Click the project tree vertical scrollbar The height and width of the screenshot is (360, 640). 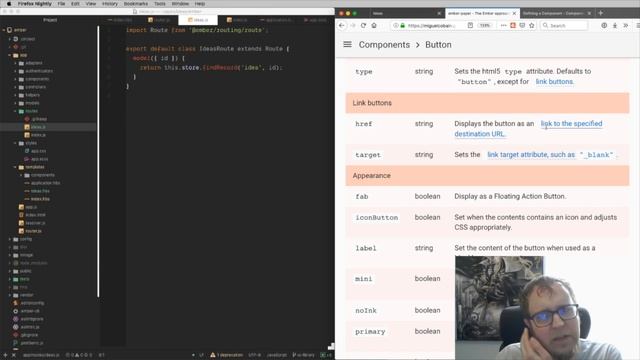click(98, 161)
